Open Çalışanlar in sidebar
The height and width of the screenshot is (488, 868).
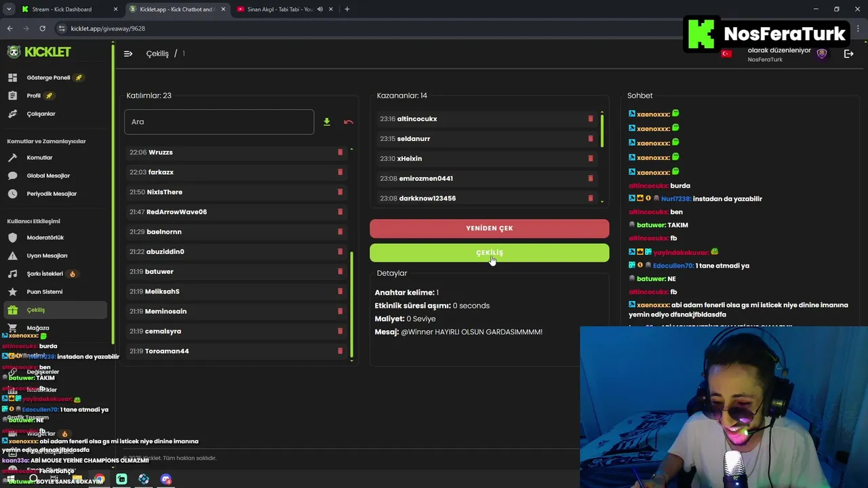pyautogui.click(x=41, y=114)
